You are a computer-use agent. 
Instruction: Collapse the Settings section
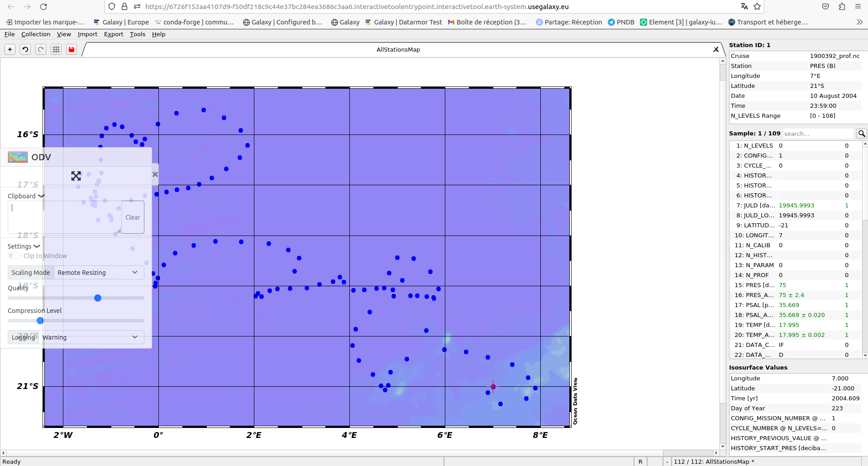click(x=24, y=246)
